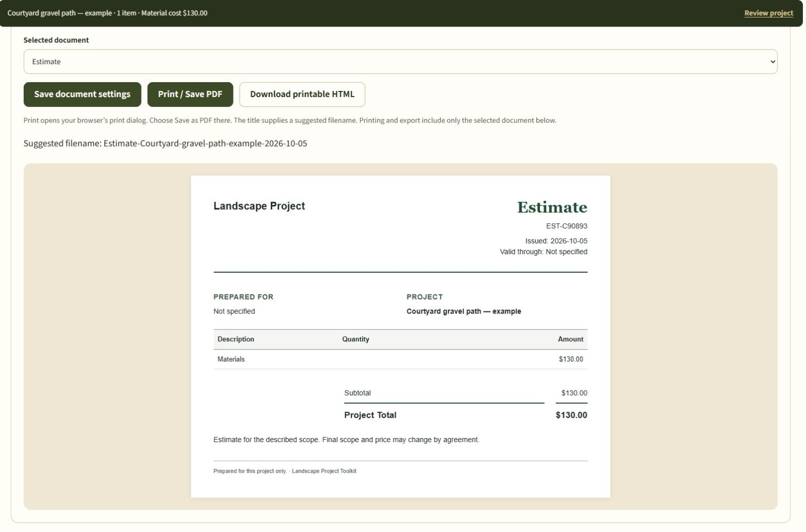Click the 'Estimate' title in the document
806x532 pixels.
point(552,207)
